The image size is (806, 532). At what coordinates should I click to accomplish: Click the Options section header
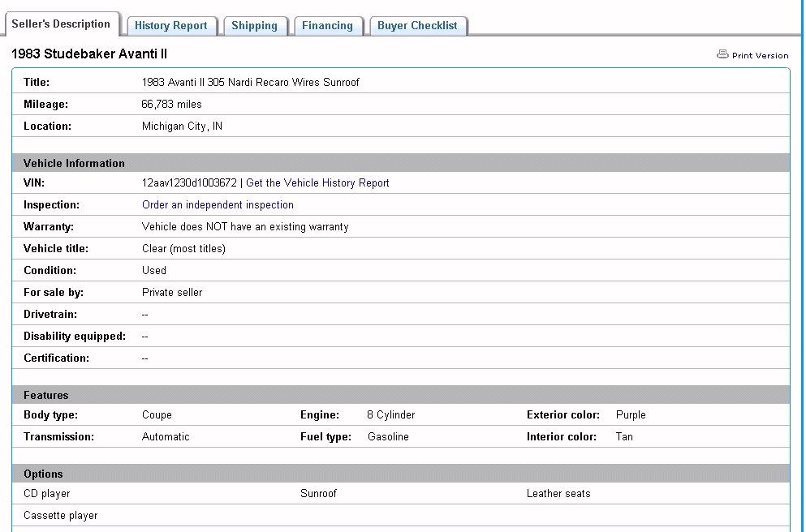click(x=43, y=474)
